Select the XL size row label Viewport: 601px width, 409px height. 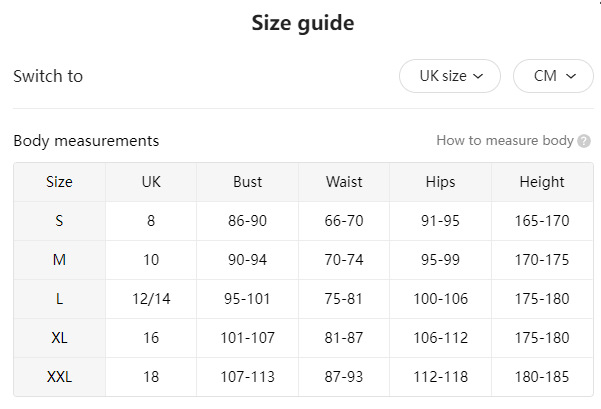59,338
